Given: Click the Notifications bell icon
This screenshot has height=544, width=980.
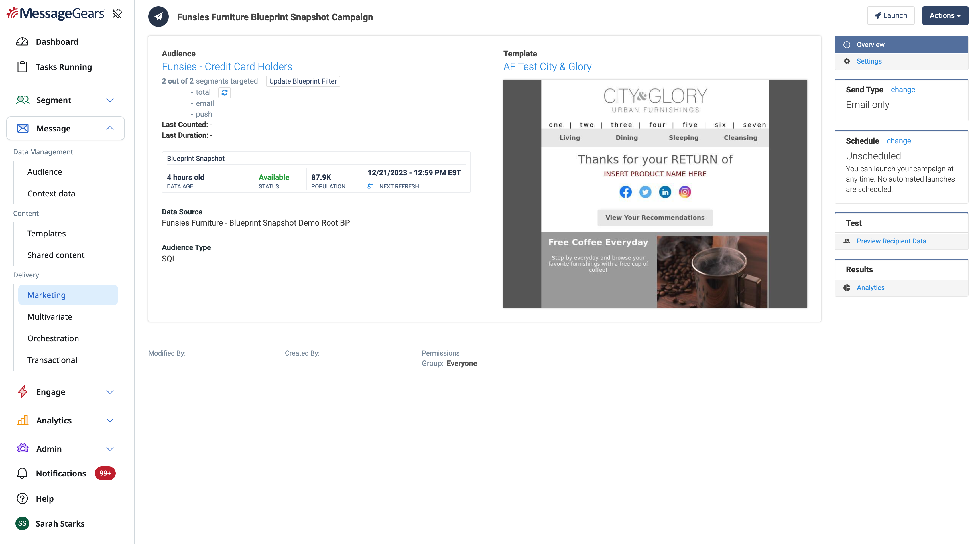Looking at the screenshot, I should (x=23, y=473).
